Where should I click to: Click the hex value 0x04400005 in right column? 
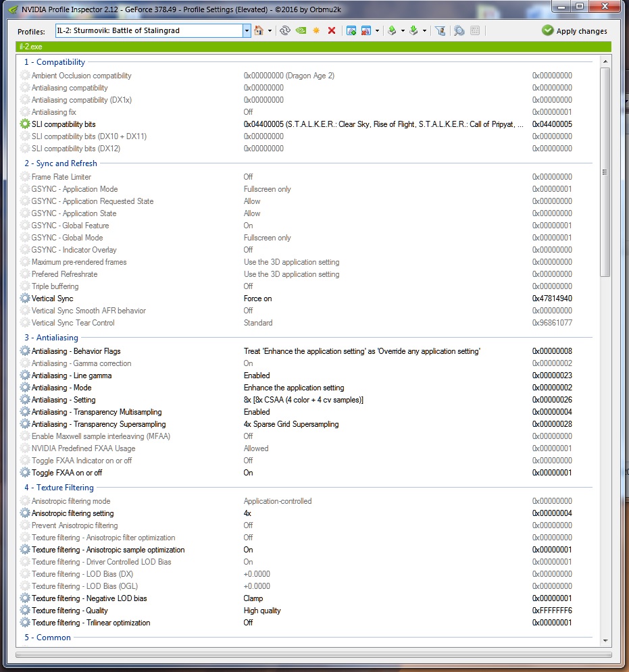click(552, 124)
